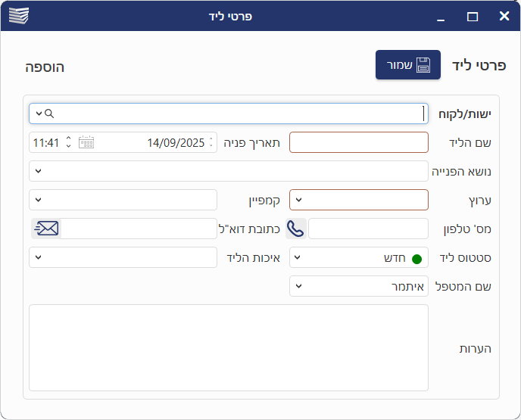Expand the איכות הליד dropdown

39,257
